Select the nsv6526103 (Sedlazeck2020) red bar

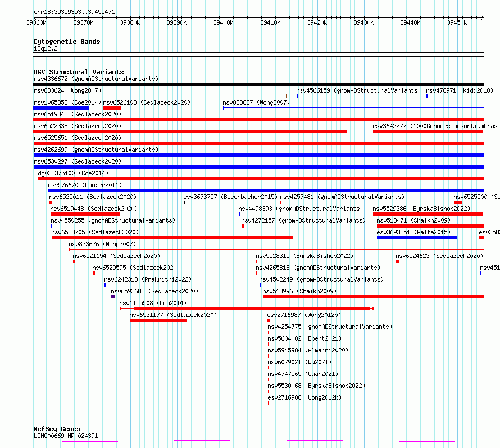coord(112,108)
